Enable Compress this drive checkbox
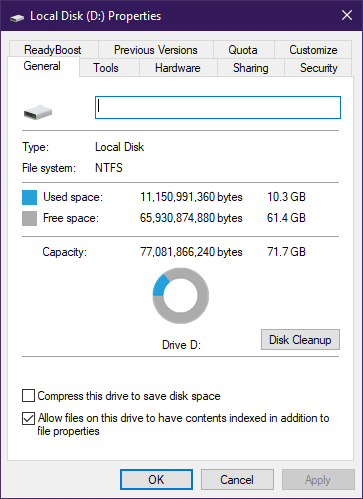 tap(28, 396)
